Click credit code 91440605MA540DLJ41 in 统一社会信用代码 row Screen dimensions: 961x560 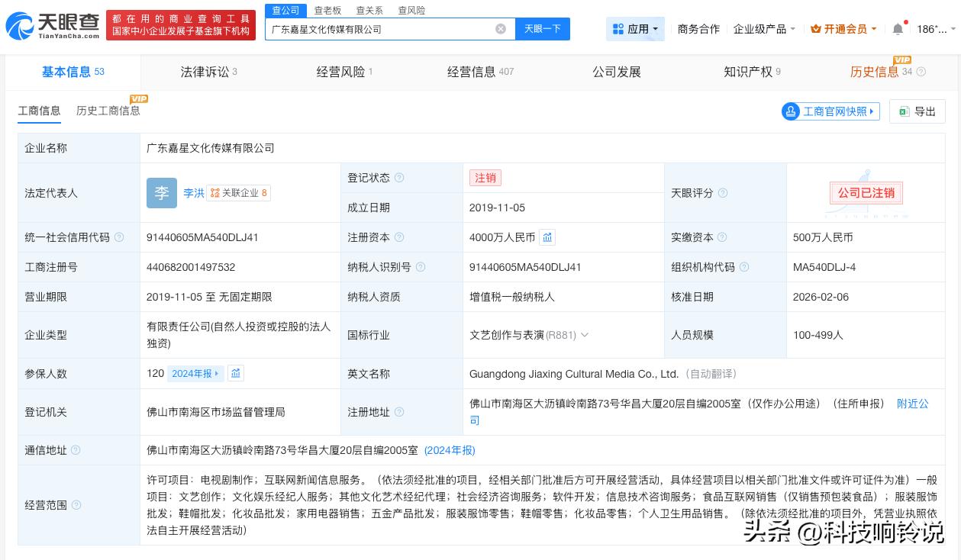202,237
